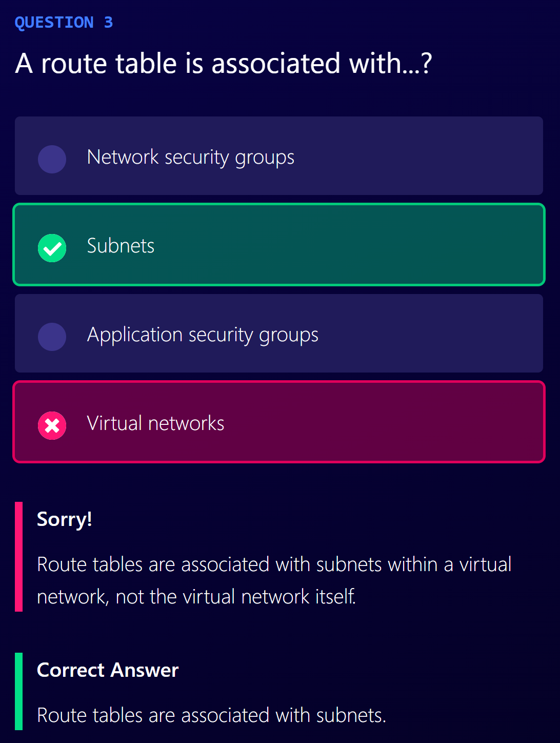Click the Application security groups label text
The height and width of the screenshot is (743, 560).
pyautogui.click(x=203, y=336)
